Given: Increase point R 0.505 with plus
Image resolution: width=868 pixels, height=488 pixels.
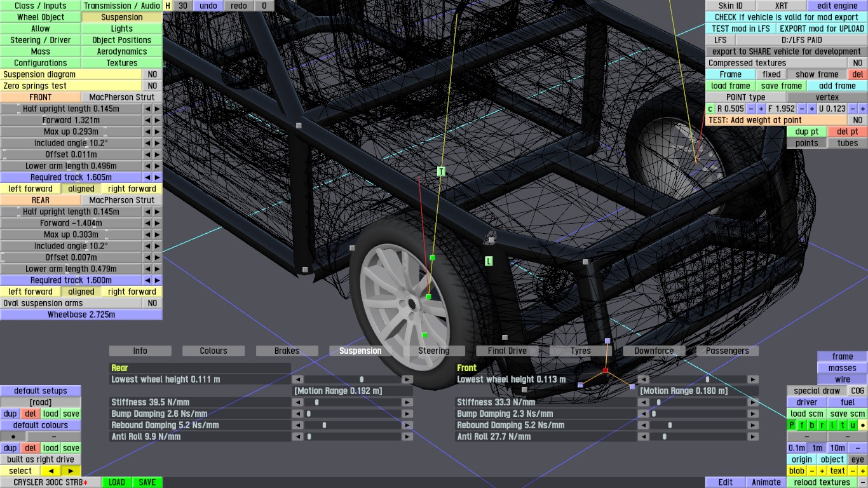Looking at the screenshot, I should point(761,109).
